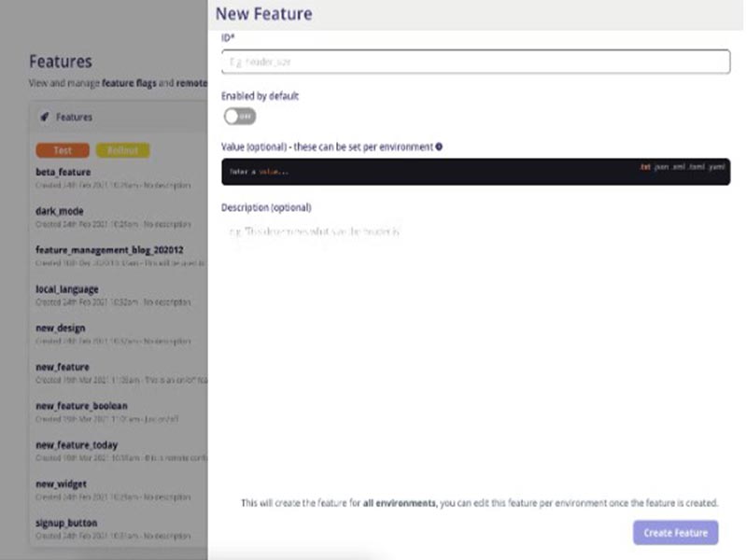This screenshot has width=747, height=560.
Task: Open the beta_feature entry
Action: 63,172
